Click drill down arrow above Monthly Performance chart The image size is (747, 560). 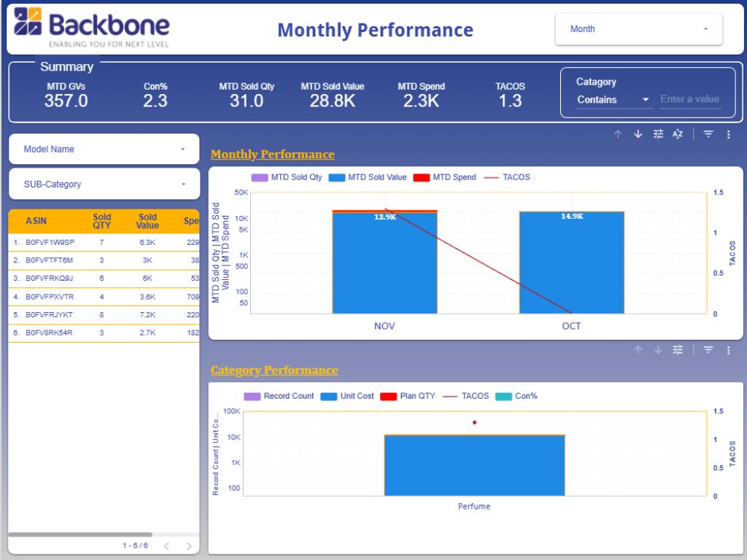click(638, 134)
